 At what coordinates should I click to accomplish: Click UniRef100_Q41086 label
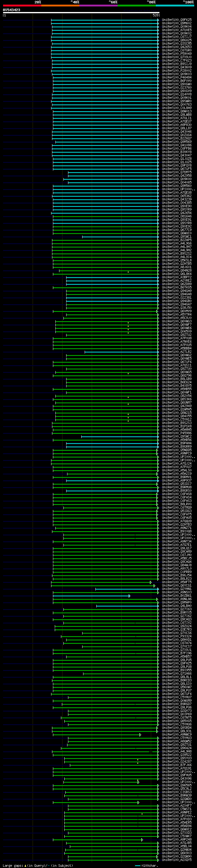click(177, 145)
